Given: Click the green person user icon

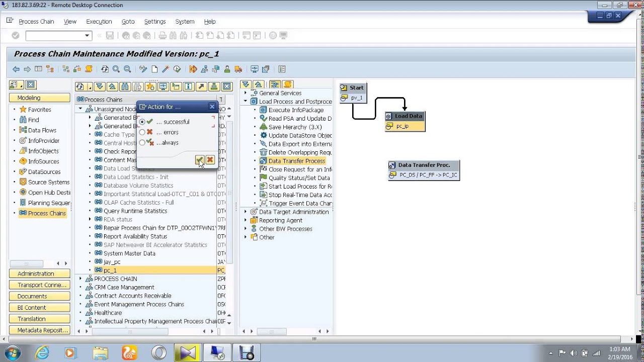Looking at the screenshot, I should [227, 69].
